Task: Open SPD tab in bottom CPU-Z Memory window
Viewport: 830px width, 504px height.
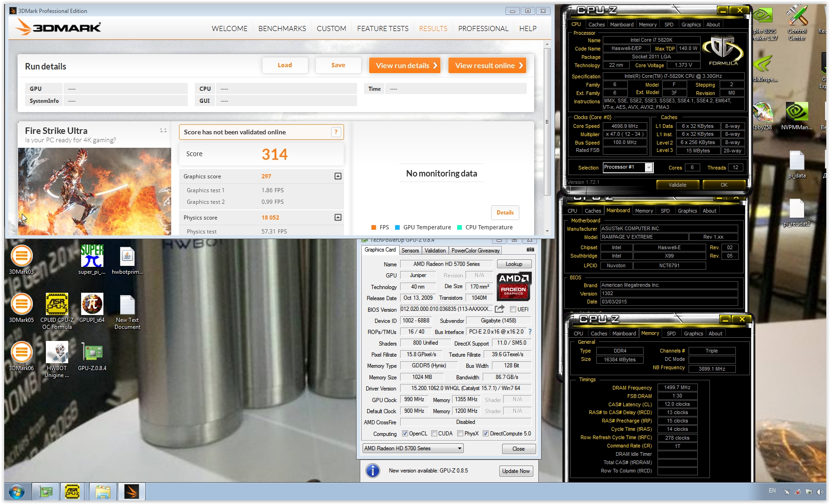Action: [x=671, y=334]
